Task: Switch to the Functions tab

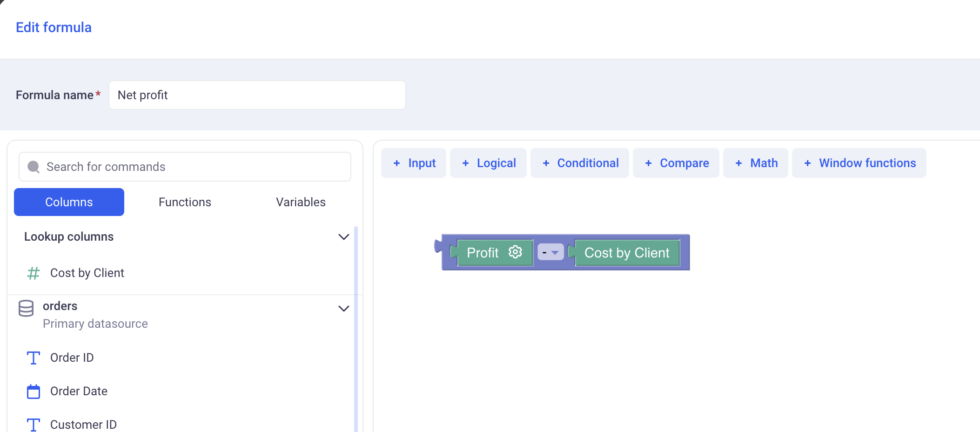Action: [x=185, y=202]
